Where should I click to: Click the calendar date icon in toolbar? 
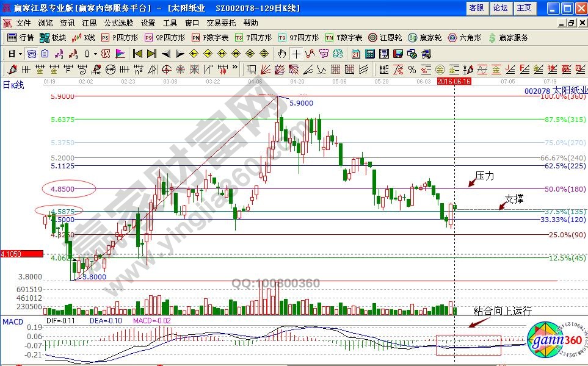tap(355, 53)
